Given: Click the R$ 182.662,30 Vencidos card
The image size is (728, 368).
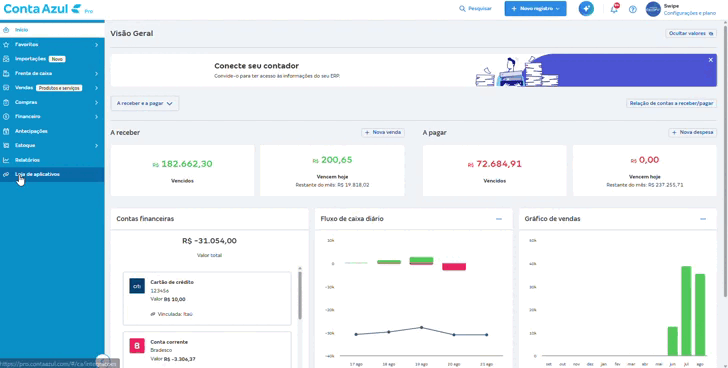Looking at the screenshot, I should [182, 170].
